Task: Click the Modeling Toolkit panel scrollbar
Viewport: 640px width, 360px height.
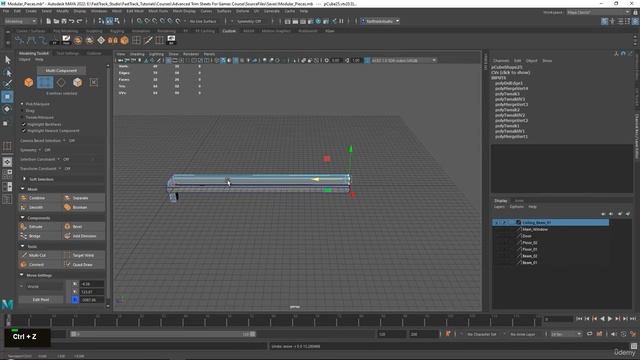Action: pos(108,184)
